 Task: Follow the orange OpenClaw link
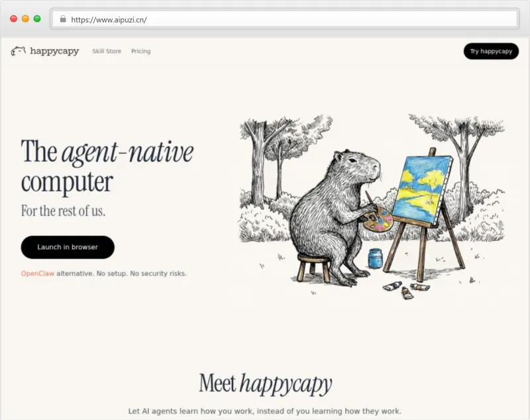[x=38, y=274]
